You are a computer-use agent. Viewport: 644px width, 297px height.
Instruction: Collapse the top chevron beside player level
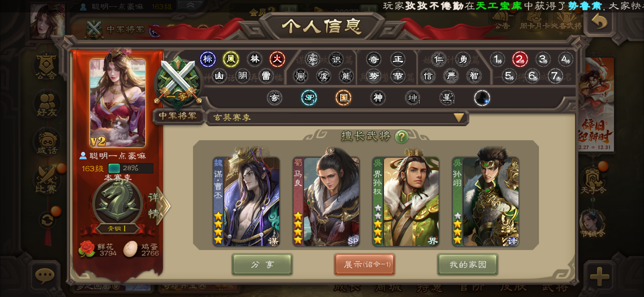(x=190, y=6)
